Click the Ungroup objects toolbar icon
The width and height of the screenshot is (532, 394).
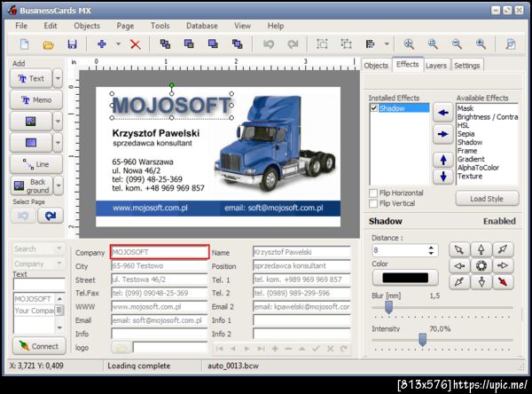click(x=346, y=43)
